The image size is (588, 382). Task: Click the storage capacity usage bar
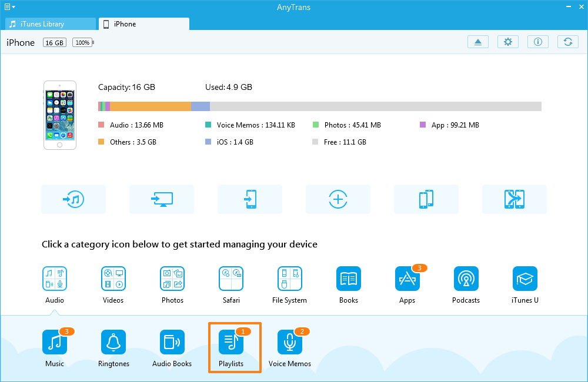[x=319, y=106]
